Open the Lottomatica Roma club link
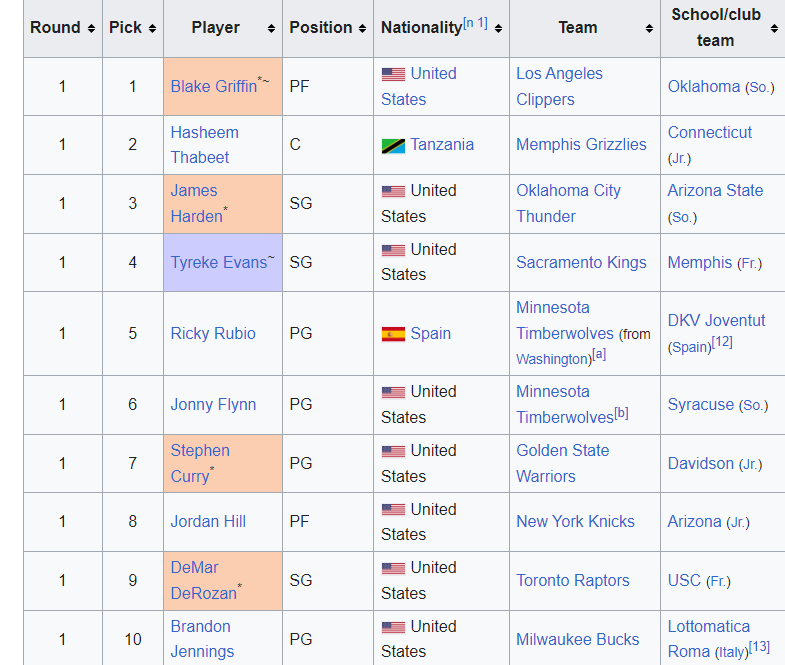The image size is (785, 665). (x=709, y=639)
